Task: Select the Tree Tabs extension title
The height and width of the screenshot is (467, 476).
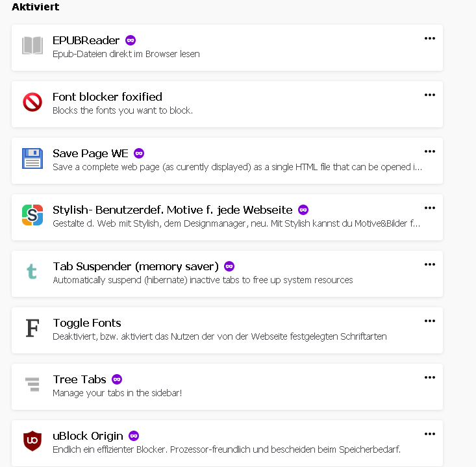Action: tap(79, 379)
